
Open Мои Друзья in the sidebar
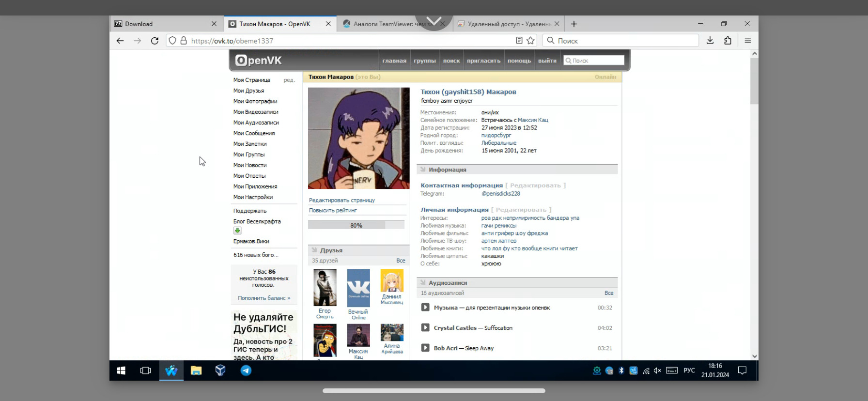249,91
